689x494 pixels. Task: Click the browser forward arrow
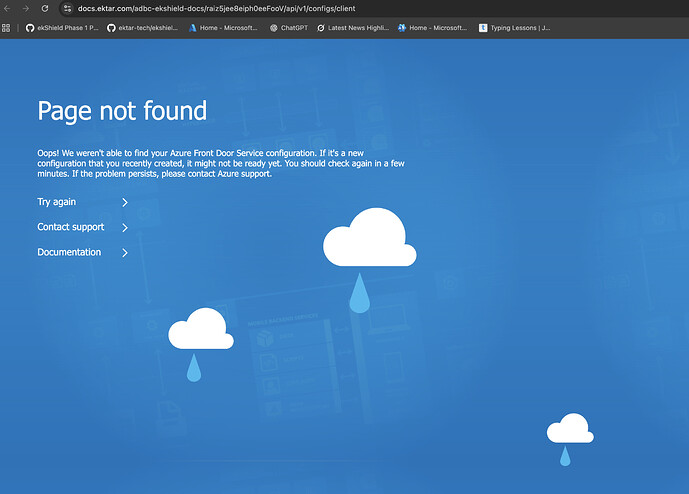click(x=26, y=8)
